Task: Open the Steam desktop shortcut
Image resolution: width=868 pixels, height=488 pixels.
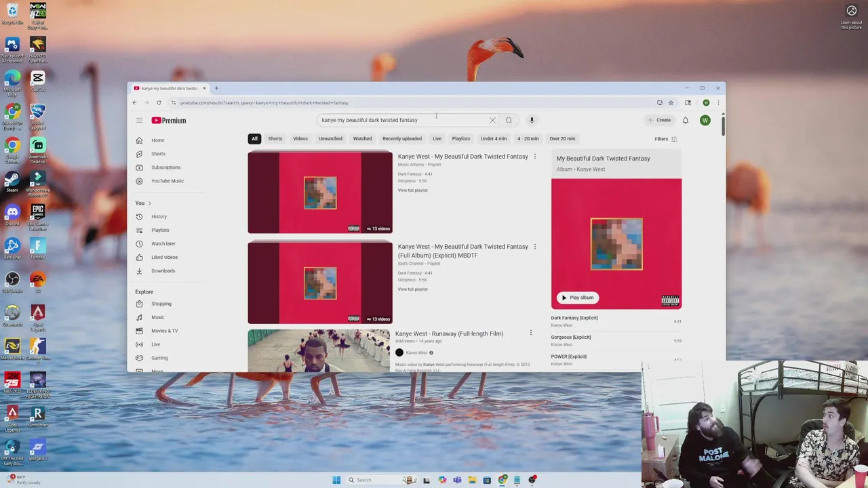Action: point(12,181)
